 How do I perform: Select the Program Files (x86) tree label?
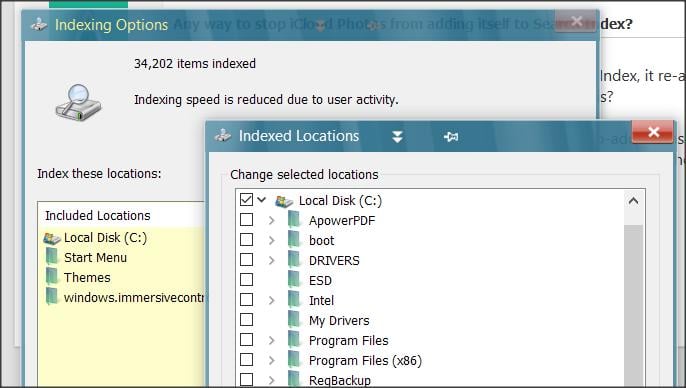coord(365,360)
